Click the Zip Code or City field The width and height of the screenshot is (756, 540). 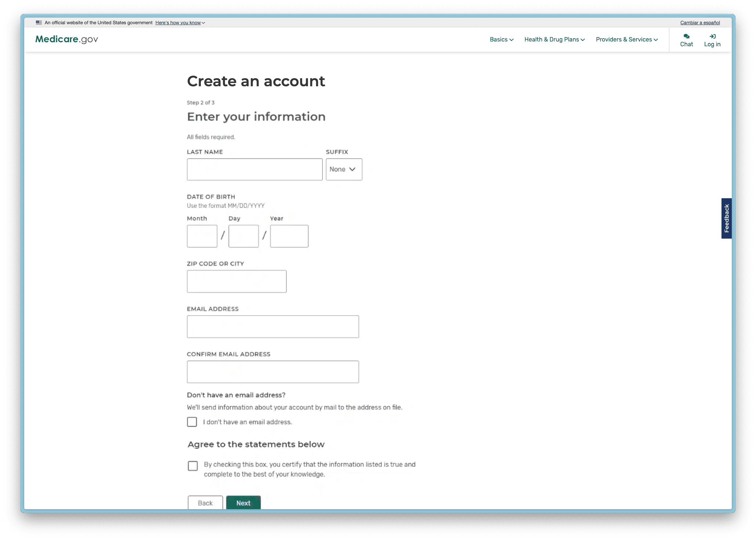[x=236, y=281]
